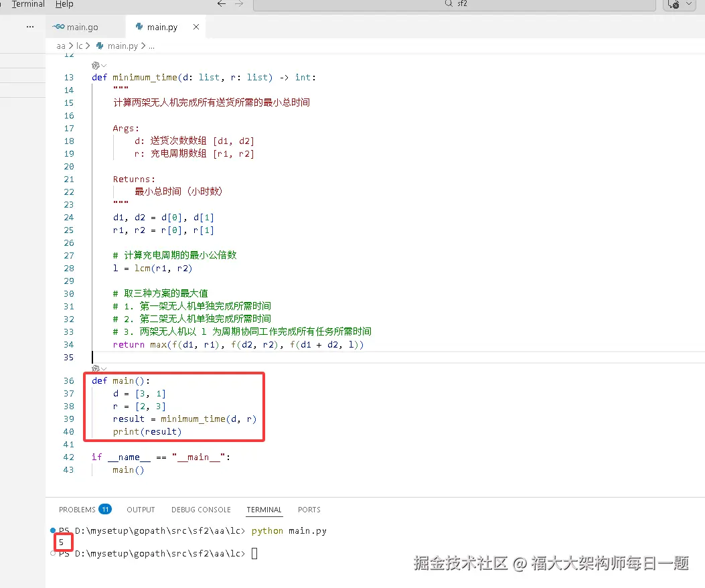Close the main.py tab

pos(195,27)
